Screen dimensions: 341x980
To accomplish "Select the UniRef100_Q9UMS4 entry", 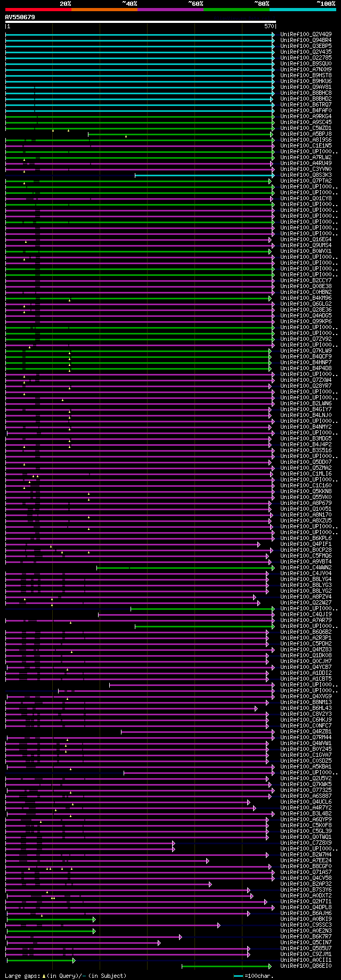I will pyautogui.click(x=306, y=245).
